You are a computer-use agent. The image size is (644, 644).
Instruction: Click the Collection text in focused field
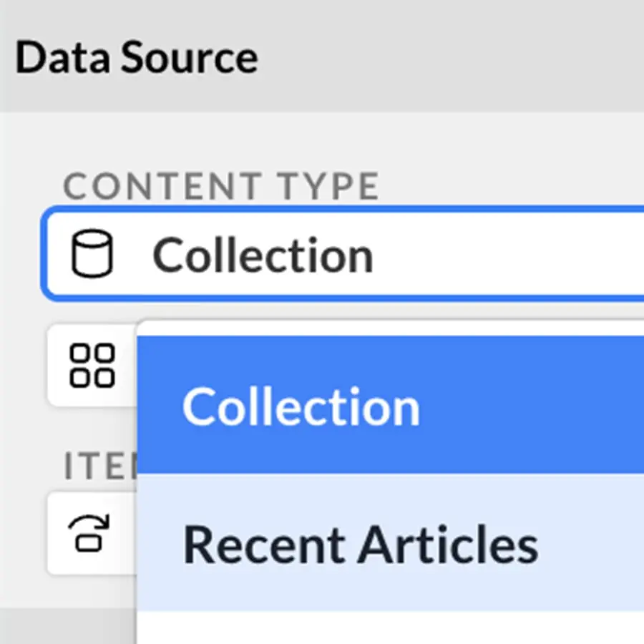[263, 255]
